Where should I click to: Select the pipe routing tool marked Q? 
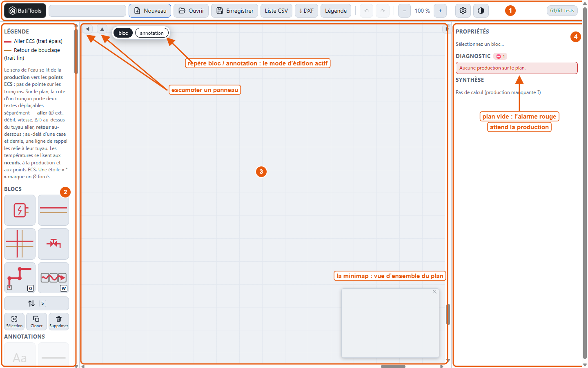click(20, 278)
